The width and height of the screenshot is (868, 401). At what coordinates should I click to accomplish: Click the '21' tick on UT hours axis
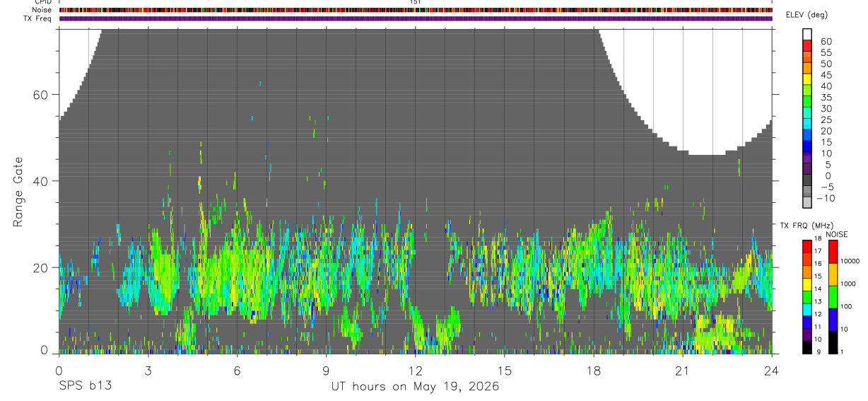coord(683,369)
